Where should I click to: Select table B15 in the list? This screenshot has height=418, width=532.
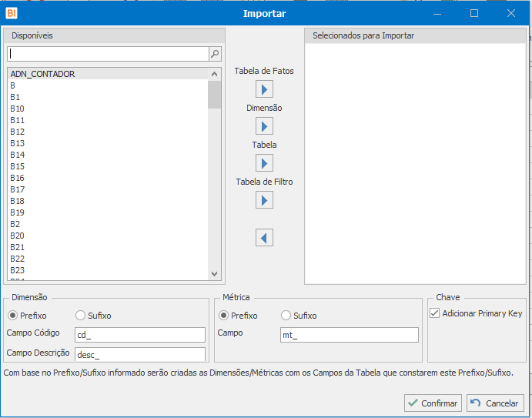pos(108,166)
